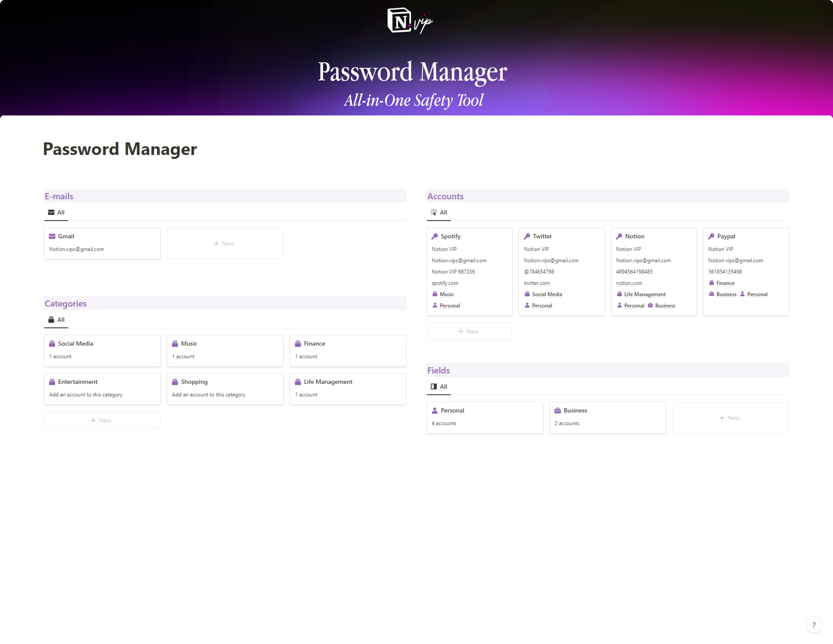
Task: Add a new e-mail card
Action: click(225, 243)
